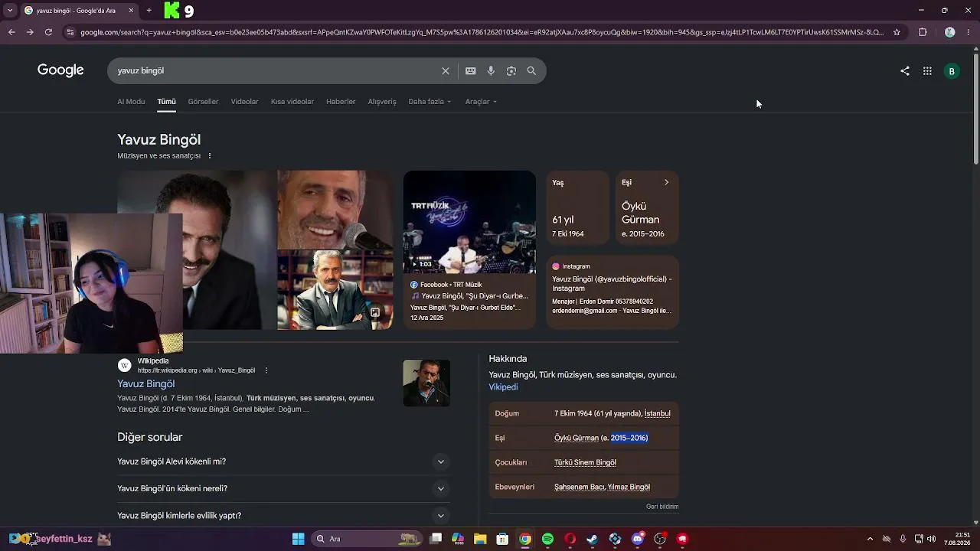Open the Windows Start menu

click(x=299, y=539)
